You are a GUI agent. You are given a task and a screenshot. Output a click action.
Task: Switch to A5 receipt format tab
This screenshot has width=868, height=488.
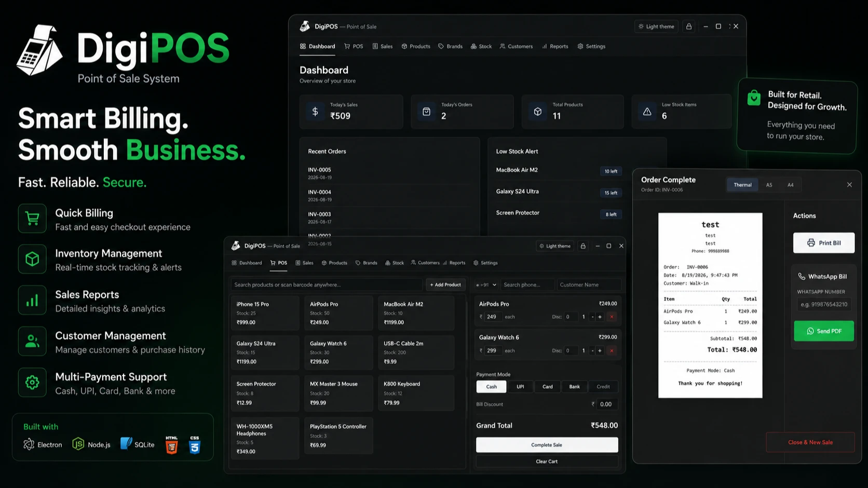(769, 185)
